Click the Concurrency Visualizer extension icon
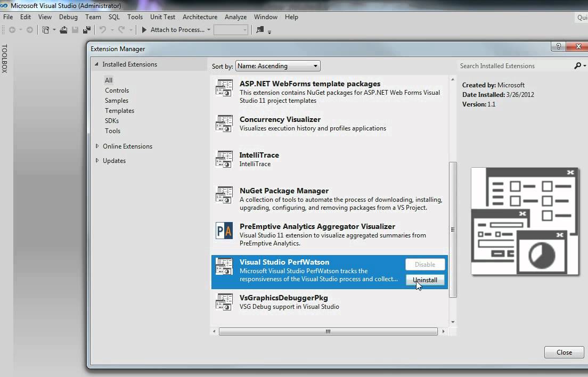588x377 pixels. click(x=224, y=124)
